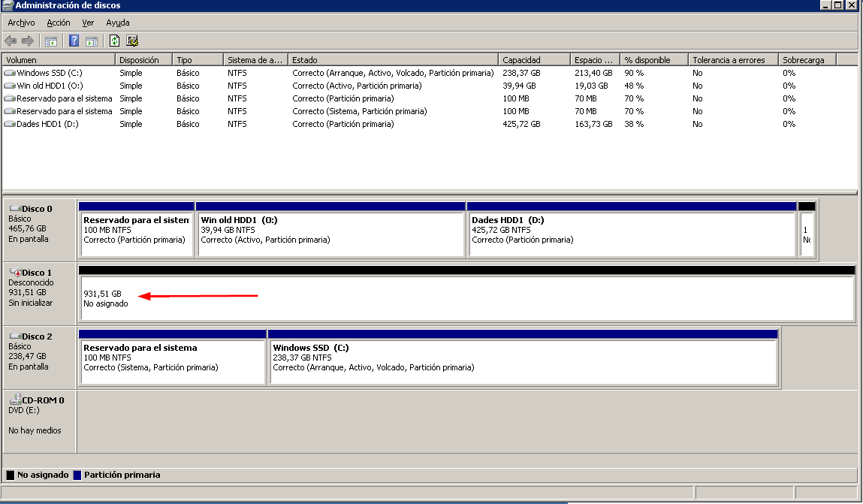Click the 48 % available cell
Screen dimensions: 863x504
634,86
